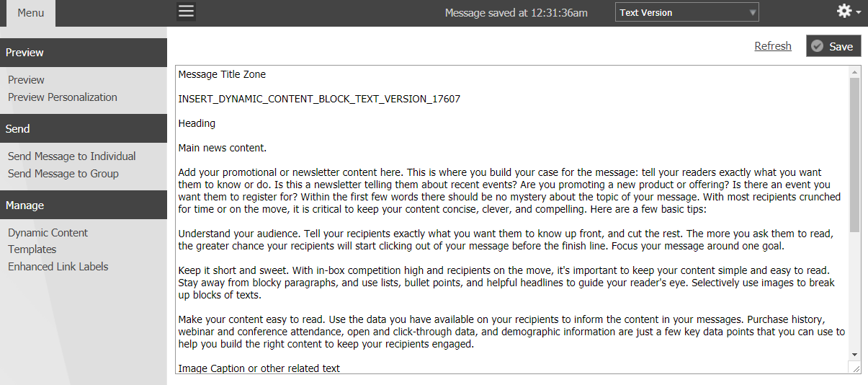The image size is (868, 385).
Task: Click the text area vertical scrollbar thumb
Action: pyautogui.click(x=855, y=155)
